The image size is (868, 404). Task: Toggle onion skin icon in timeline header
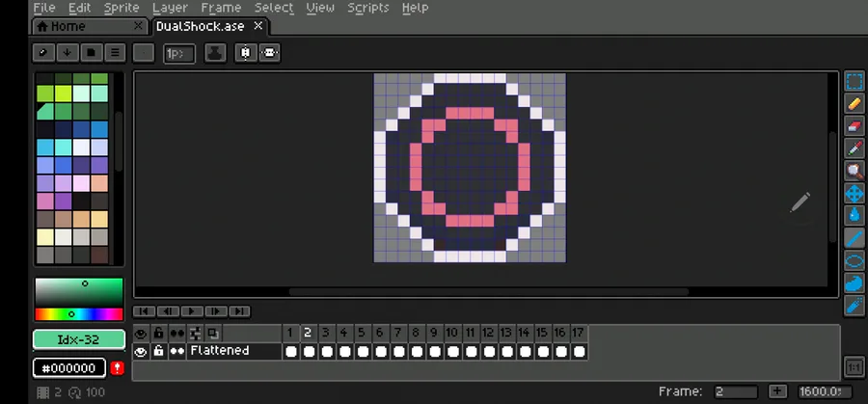[x=213, y=334]
